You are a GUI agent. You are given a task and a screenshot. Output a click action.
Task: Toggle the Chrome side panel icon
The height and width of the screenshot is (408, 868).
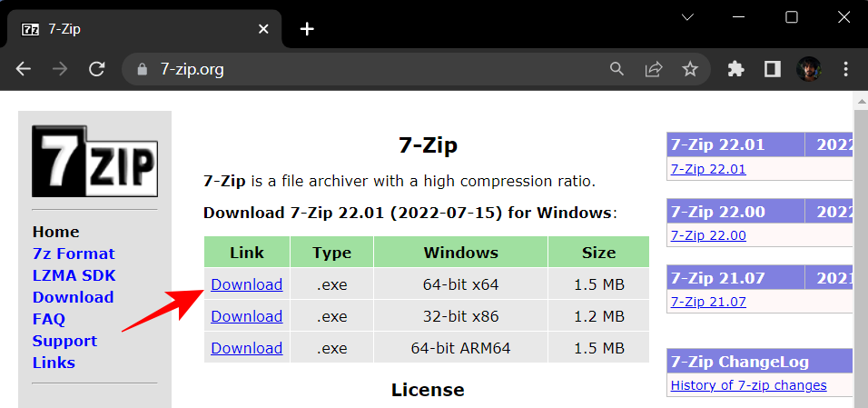773,69
